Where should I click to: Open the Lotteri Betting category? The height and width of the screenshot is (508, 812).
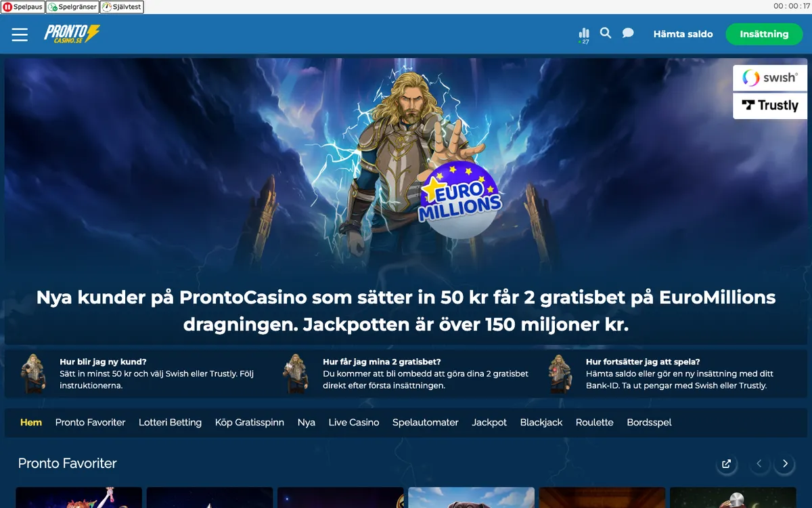(x=170, y=422)
